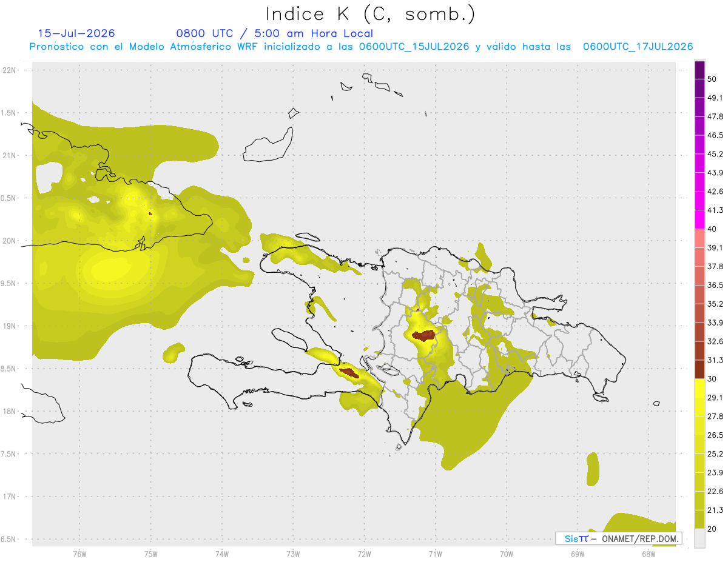Image resolution: width=728 pixels, height=562 pixels.
Task: Click colorbar label "27.8"
Action: [x=715, y=416]
